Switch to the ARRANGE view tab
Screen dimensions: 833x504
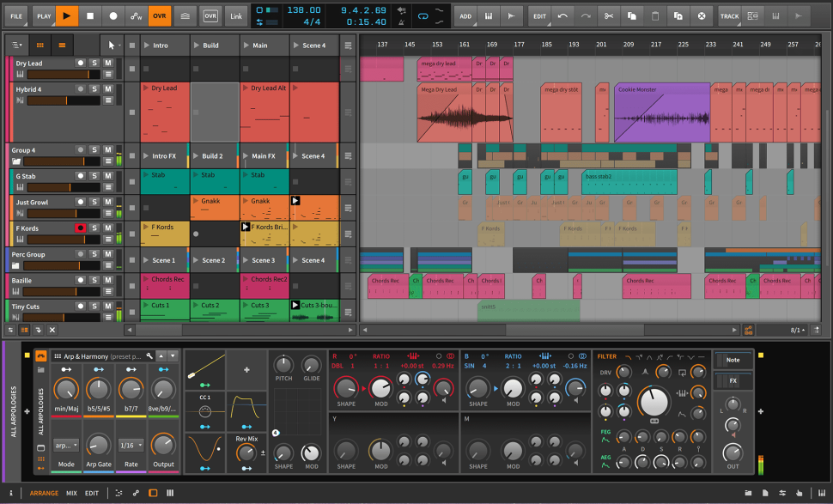[44, 493]
